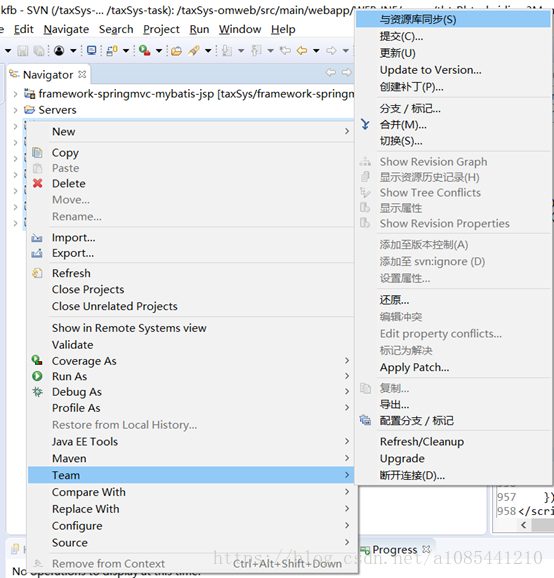Open the New submenu
Screen dimensions: 554x578
click(191, 132)
